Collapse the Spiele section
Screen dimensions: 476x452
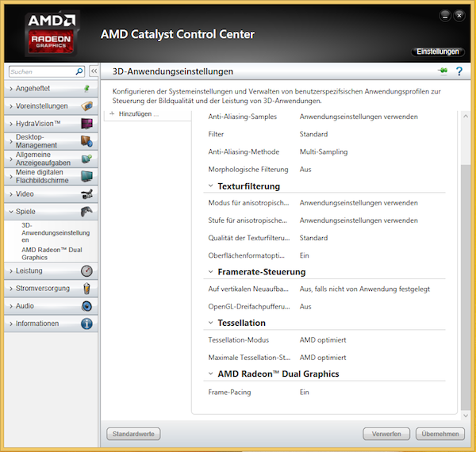(x=11, y=212)
